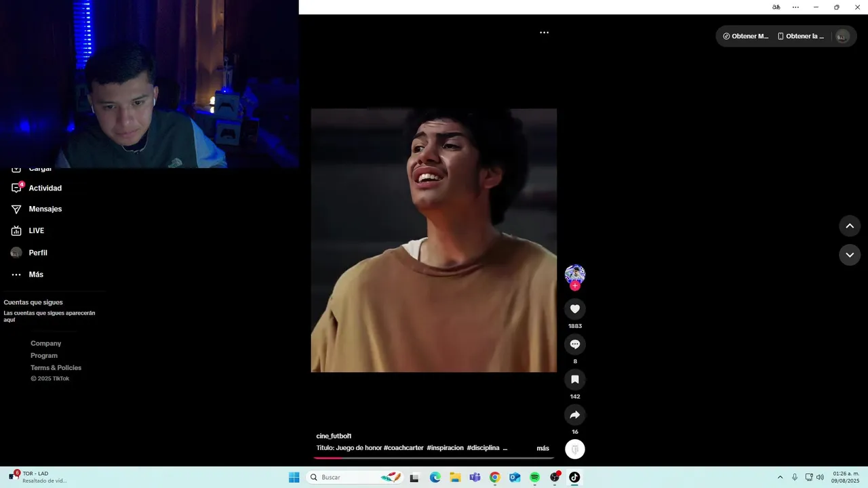Open Task View on the taskbar

[414, 478]
